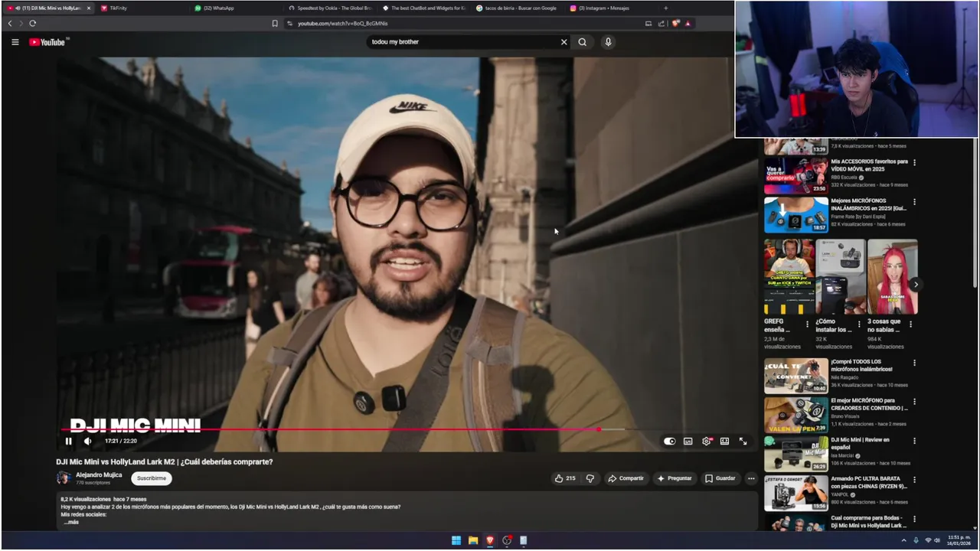Go back in browser

pos(10,23)
